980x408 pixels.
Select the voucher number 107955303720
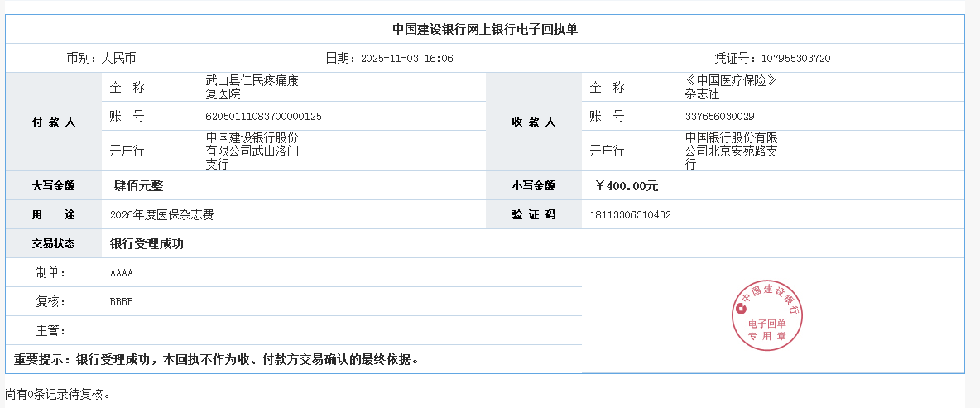[x=795, y=59]
